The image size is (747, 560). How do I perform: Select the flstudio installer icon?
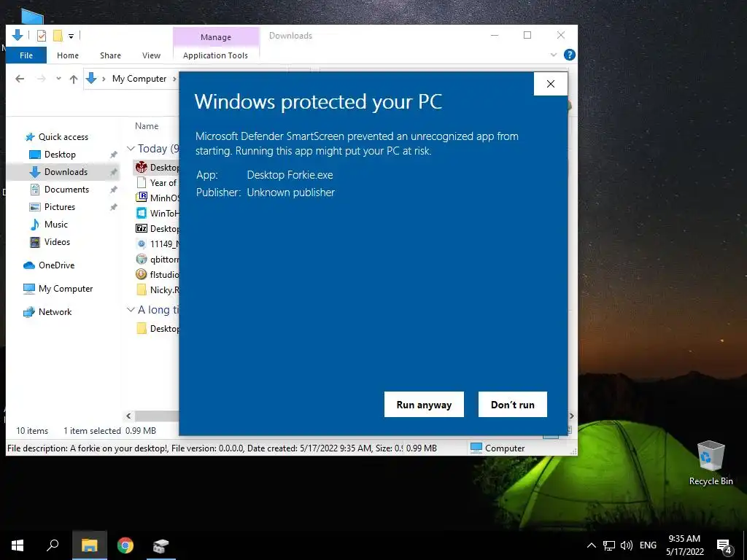pos(142,274)
